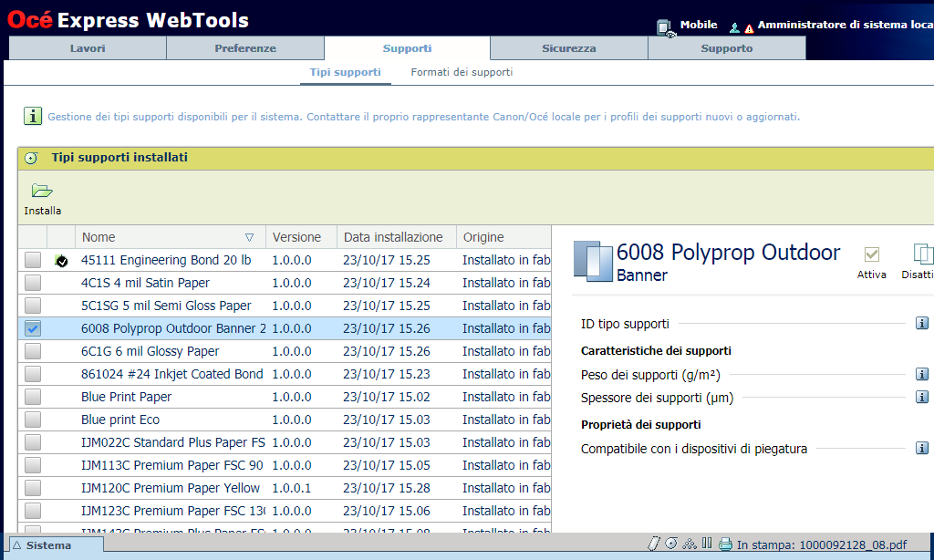This screenshot has height=560, width=934.
Task: Click the Océ Express WebTools logo
Action: pyautogui.click(x=128, y=20)
